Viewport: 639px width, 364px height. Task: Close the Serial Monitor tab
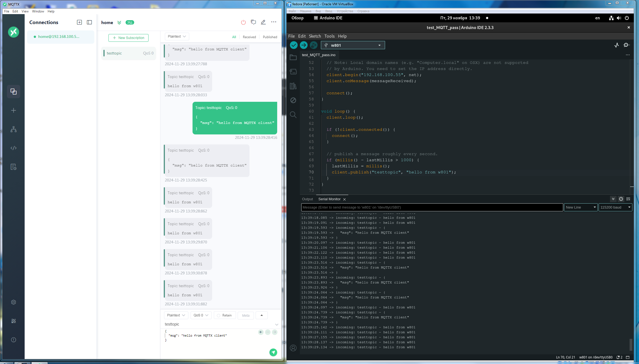pyautogui.click(x=344, y=199)
